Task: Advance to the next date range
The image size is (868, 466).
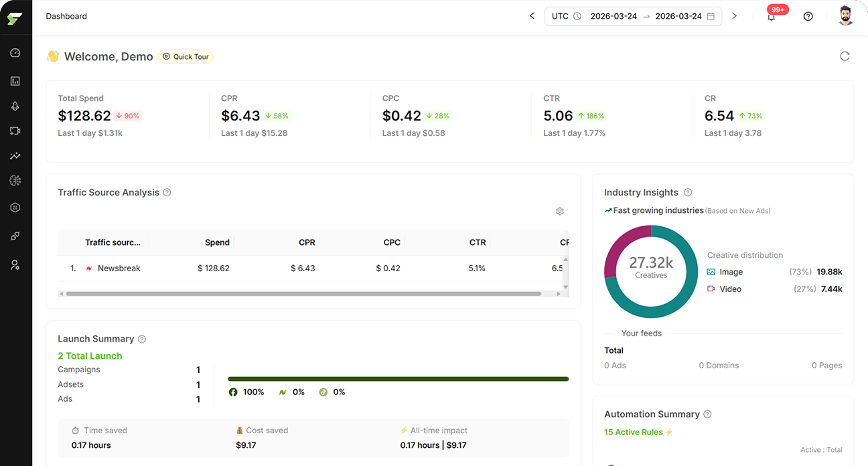Action: point(734,16)
